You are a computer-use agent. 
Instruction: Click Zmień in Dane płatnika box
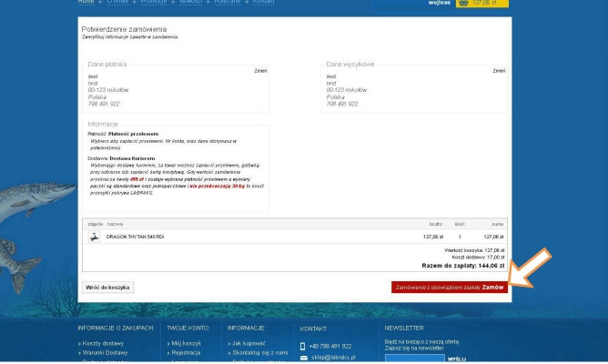coord(260,71)
